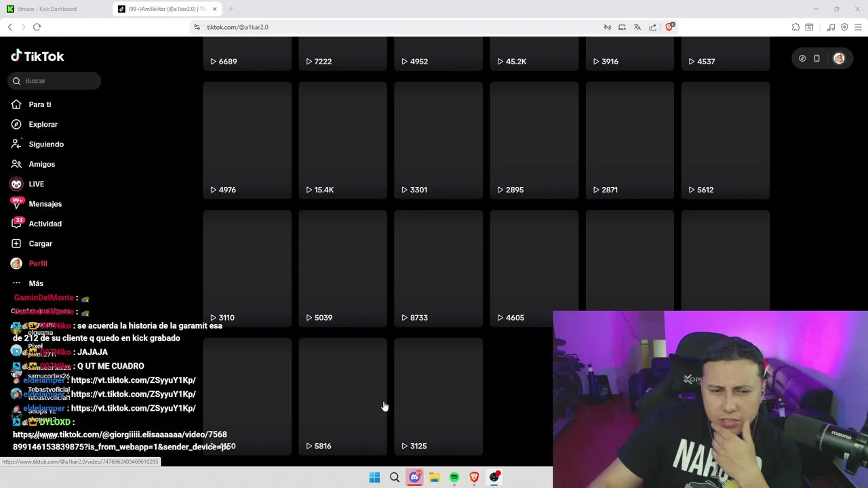
Task: Open the Brave browser taskbar icon
Action: 474,477
